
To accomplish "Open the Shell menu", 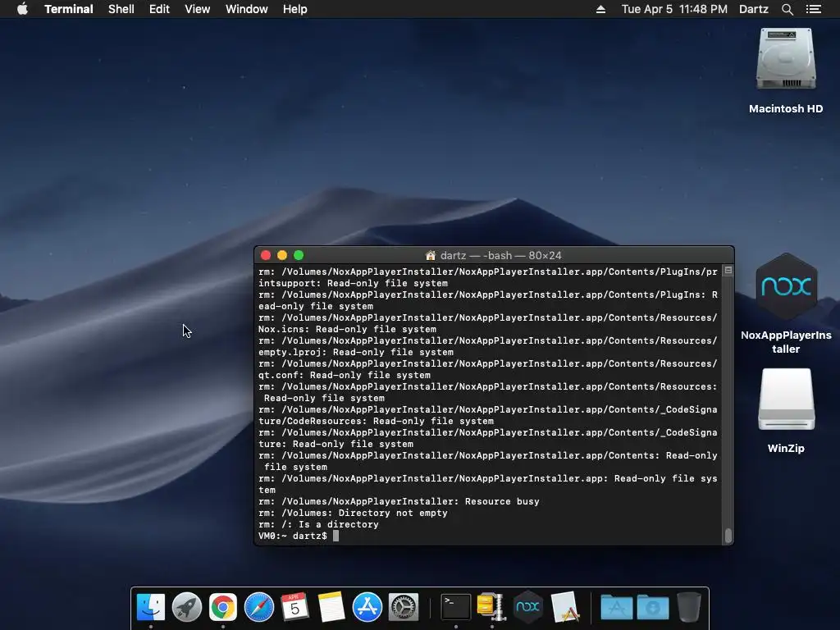I will point(121,9).
